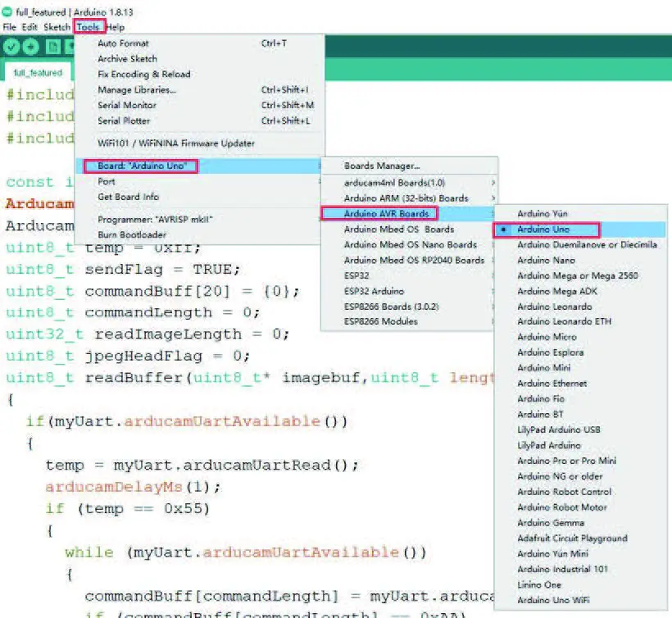The height and width of the screenshot is (618, 672).
Task: Open the File menu
Action: tap(10, 27)
